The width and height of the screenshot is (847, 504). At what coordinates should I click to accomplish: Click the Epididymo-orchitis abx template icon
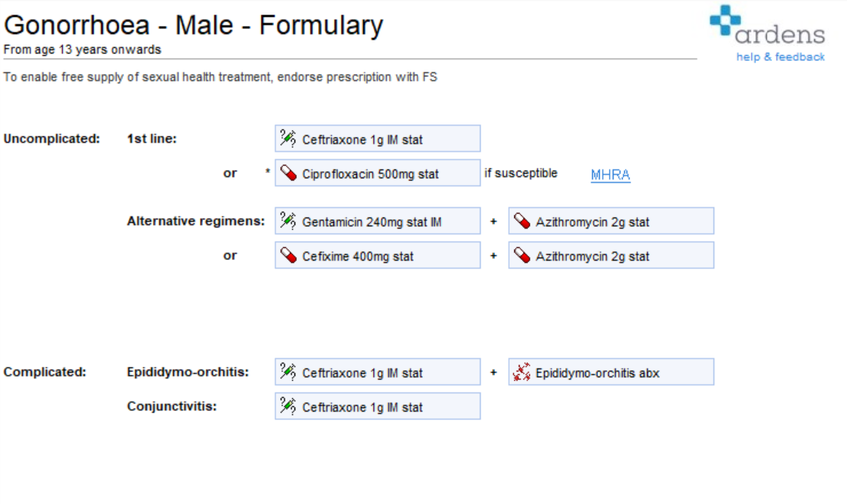522,372
